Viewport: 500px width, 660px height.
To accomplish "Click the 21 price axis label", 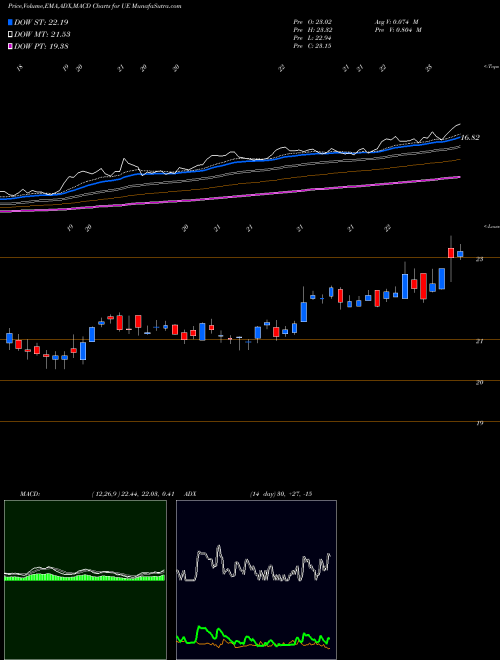I will tap(479, 341).
